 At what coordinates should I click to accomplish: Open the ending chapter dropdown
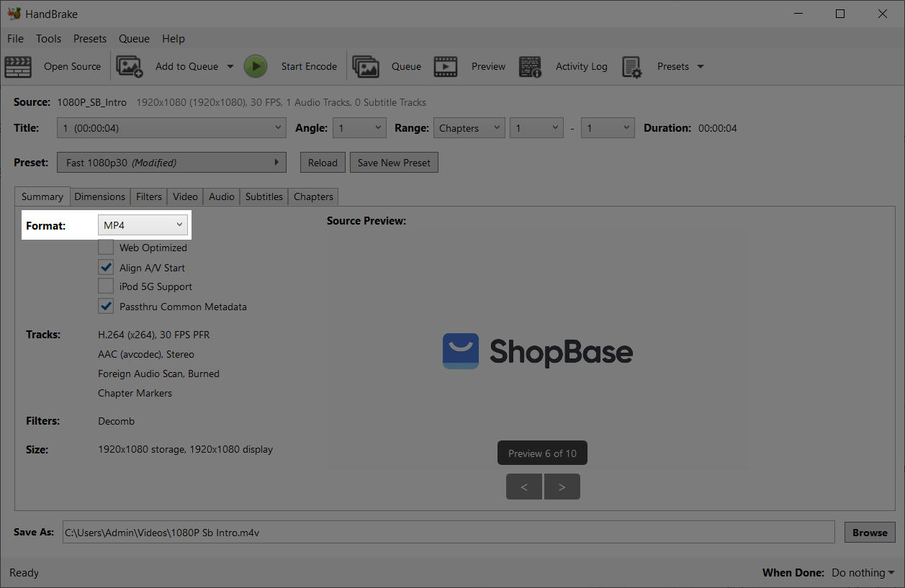[x=608, y=128]
